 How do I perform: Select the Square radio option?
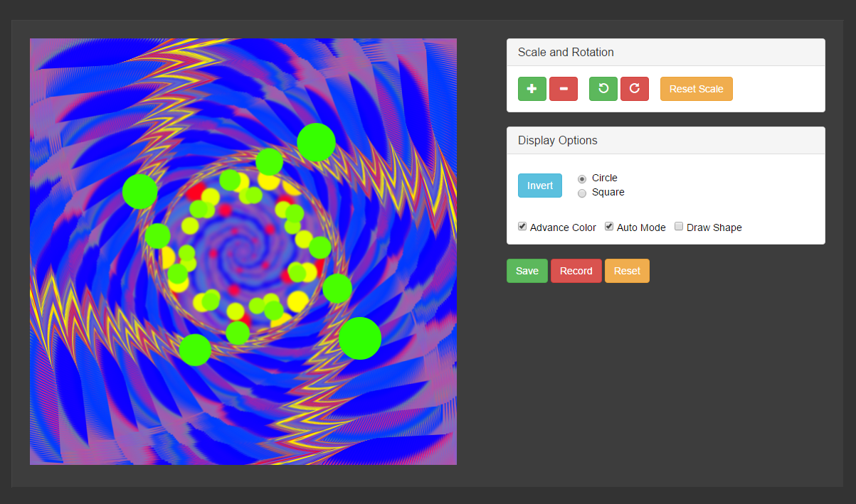[x=582, y=193]
